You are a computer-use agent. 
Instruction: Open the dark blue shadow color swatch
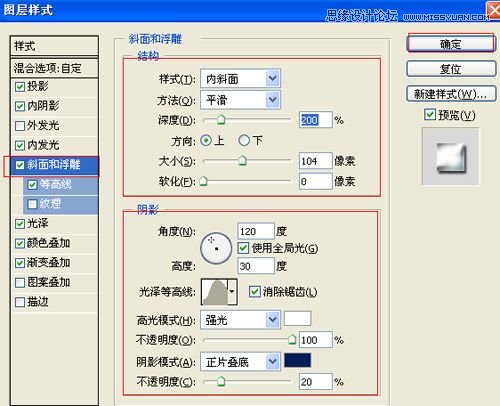click(x=297, y=360)
